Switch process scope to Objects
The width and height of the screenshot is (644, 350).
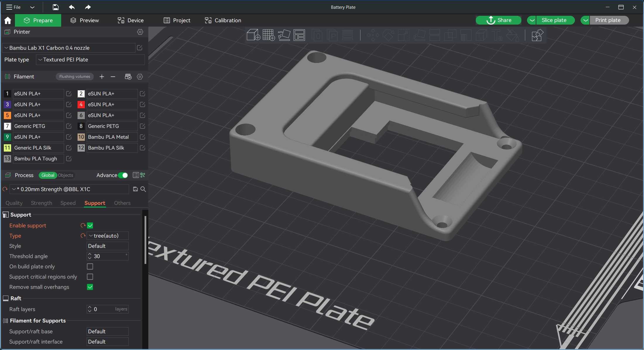(x=66, y=175)
